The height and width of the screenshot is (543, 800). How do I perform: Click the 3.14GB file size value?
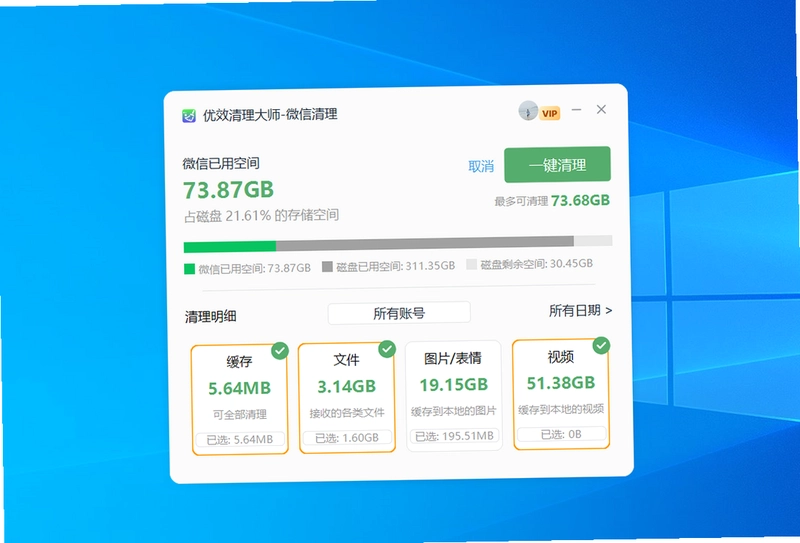pos(346,387)
